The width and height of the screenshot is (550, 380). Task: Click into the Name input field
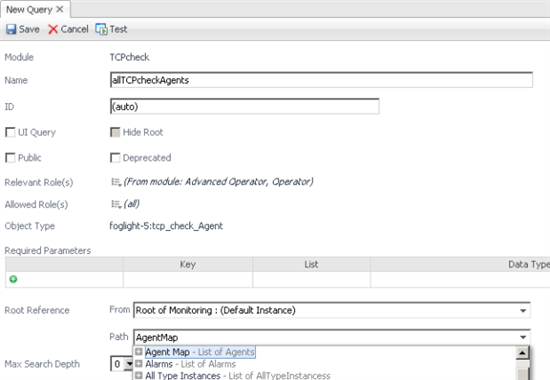point(321,80)
